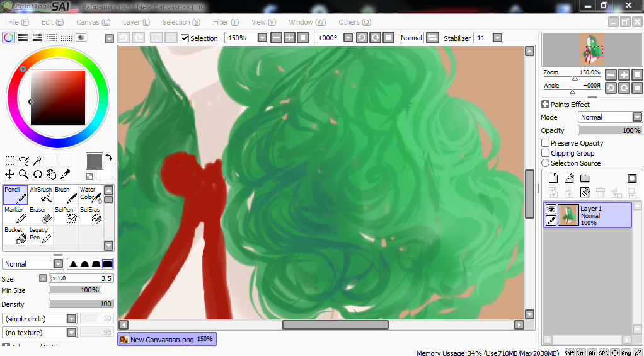Toggle the color wheel panel

coord(8,38)
